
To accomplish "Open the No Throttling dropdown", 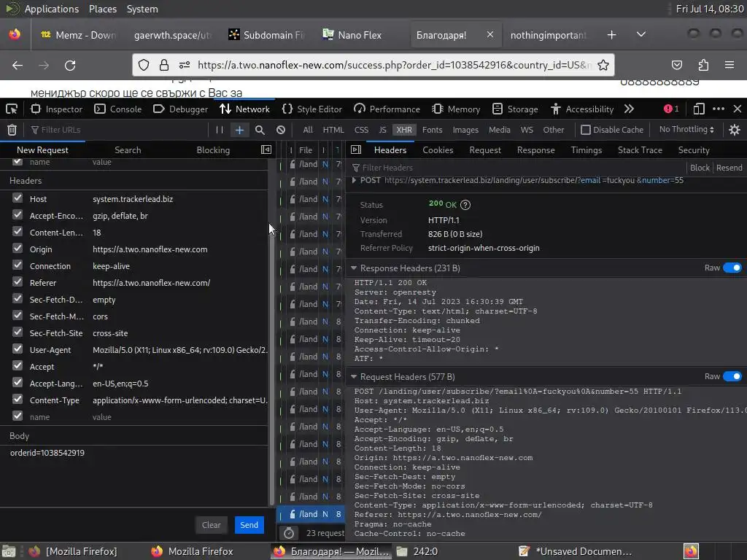I will pyautogui.click(x=686, y=130).
